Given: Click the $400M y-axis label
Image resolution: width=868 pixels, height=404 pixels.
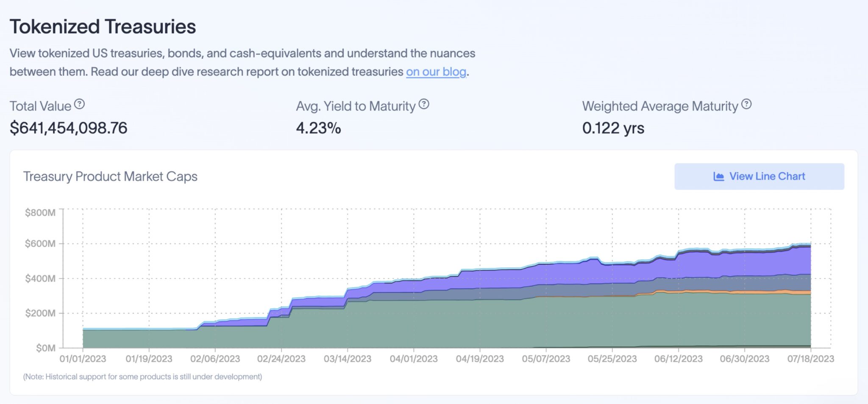Looking at the screenshot, I should (40, 279).
